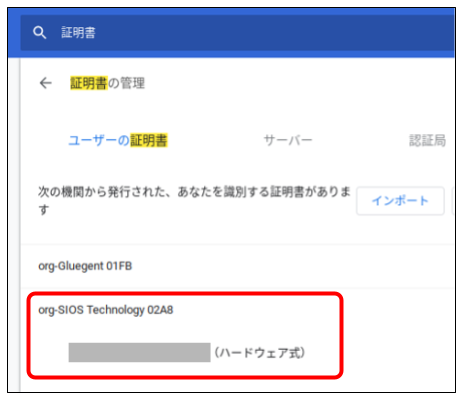Switch to the サーバー tab
Viewport: 457px width, 394px height.
click(288, 140)
